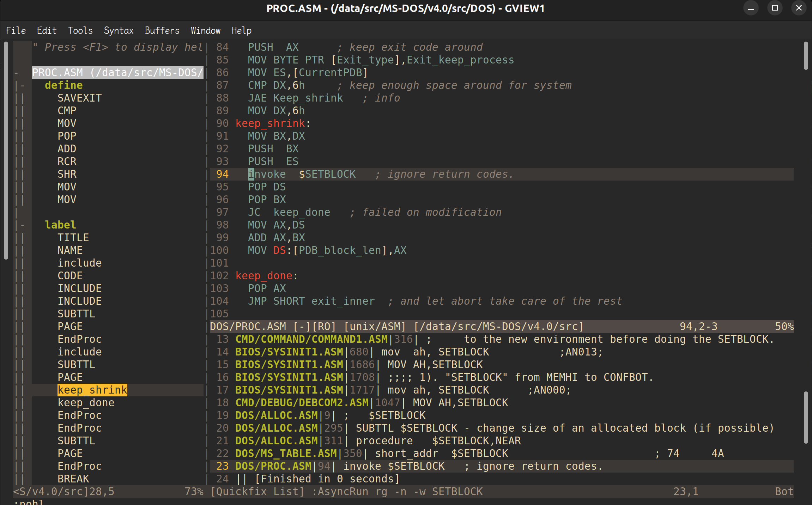The image size is (812, 505).
Task: Jump to keep_shrink tag in sidebar
Action: point(92,390)
